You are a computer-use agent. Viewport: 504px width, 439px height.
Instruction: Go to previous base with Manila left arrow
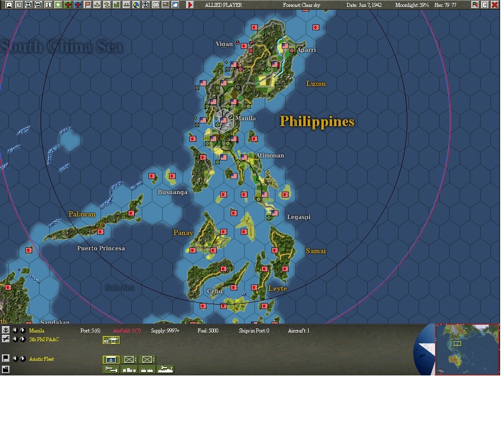[x=15, y=330]
